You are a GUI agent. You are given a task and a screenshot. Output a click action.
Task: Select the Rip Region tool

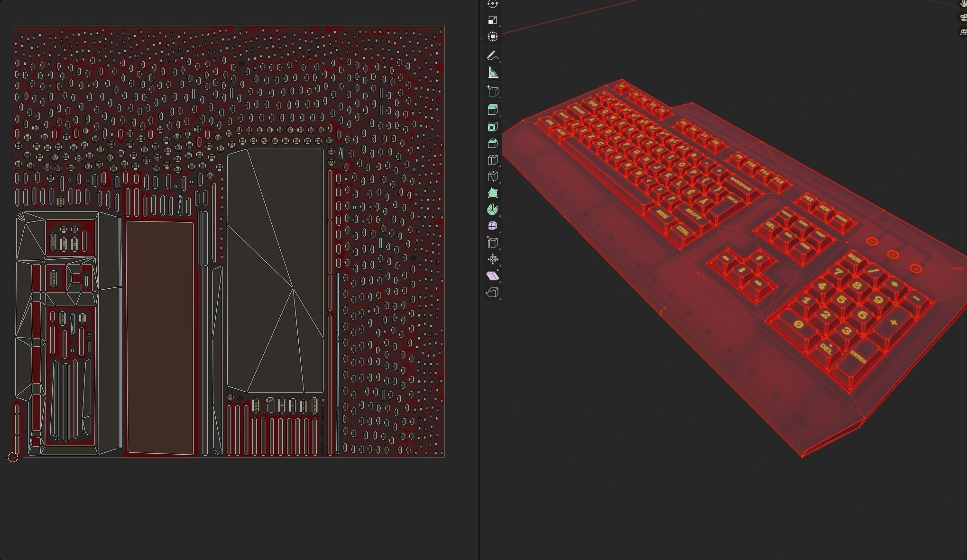click(x=493, y=292)
